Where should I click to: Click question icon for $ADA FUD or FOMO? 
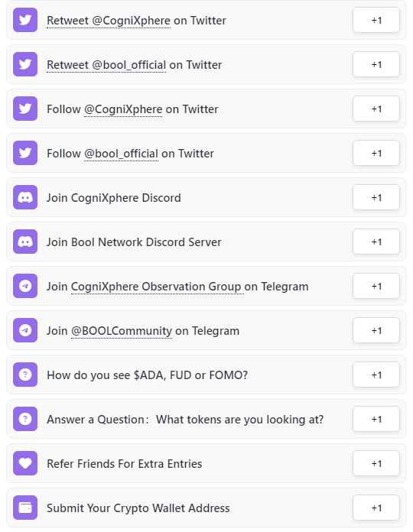tap(25, 375)
